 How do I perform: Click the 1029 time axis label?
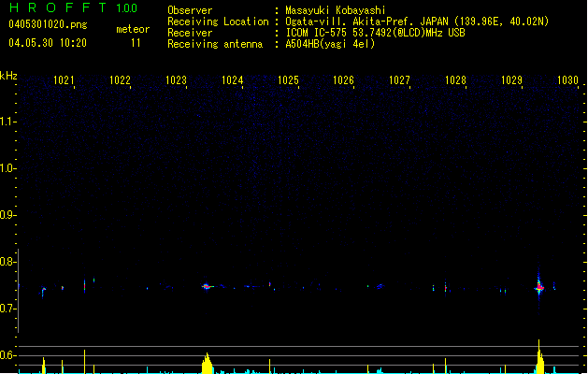(511, 79)
